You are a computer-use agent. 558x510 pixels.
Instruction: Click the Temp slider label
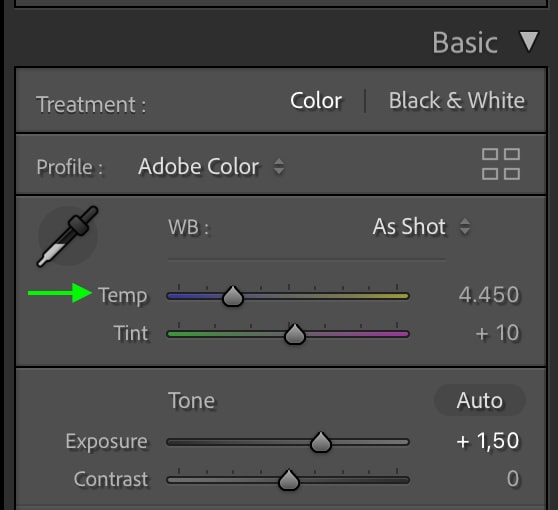(123, 295)
